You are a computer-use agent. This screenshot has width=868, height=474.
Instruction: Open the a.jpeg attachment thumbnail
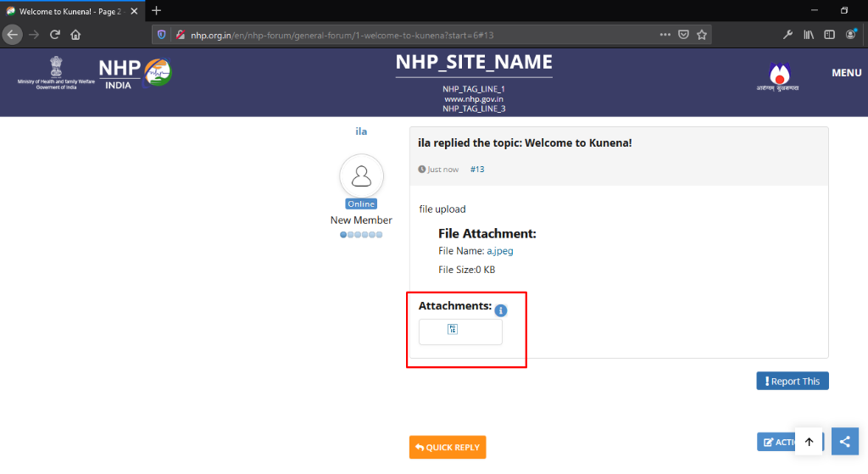[453, 330]
